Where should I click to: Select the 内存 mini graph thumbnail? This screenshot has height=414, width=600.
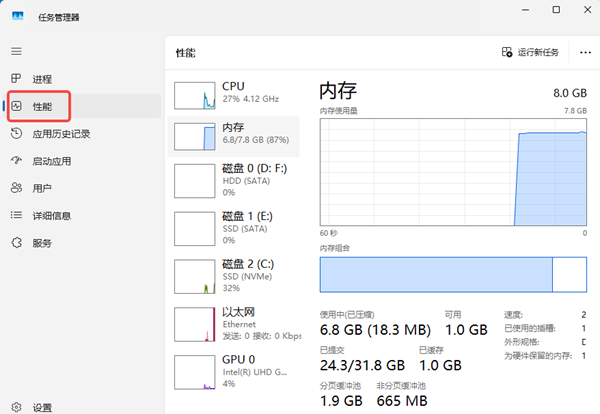pos(194,136)
